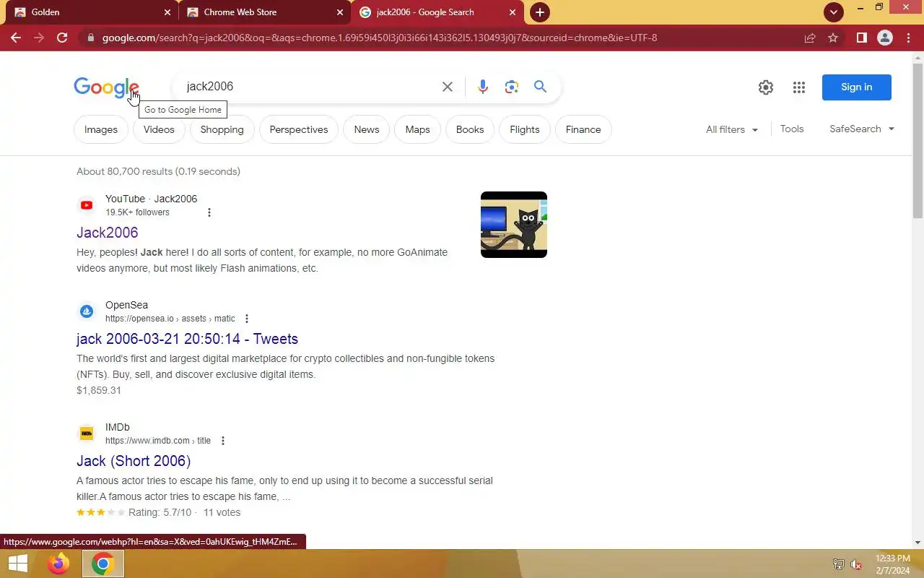Open the Chrome three-dot menu
The image size is (924, 578).
tap(908, 38)
